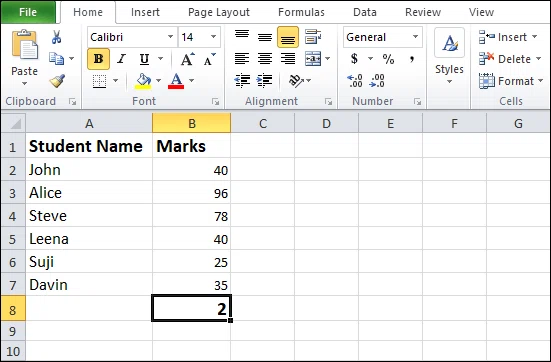Click the Merge & Center icon
Screen dimensions: 551x362
point(313,59)
